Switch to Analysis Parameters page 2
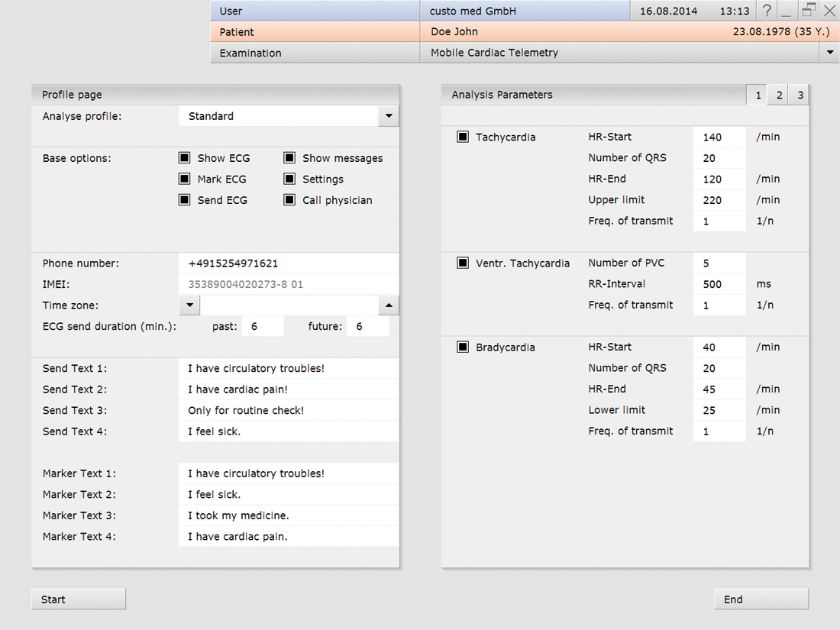 pos(779,95)
